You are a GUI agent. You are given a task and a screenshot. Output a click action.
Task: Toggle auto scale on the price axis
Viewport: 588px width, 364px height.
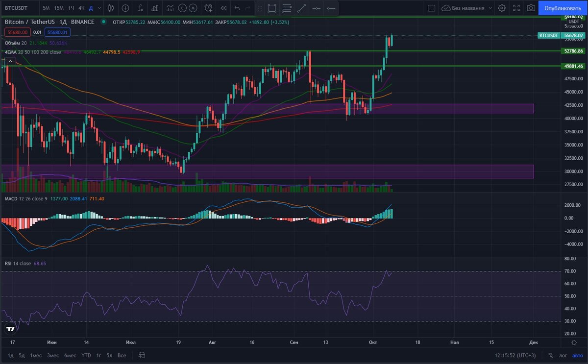click(x=577, y=356)
